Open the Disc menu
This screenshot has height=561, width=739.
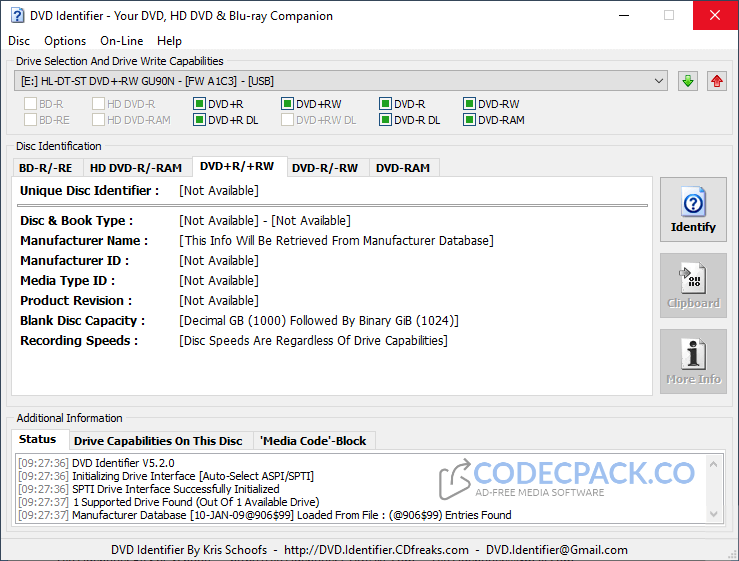click(x=19, y=41)
